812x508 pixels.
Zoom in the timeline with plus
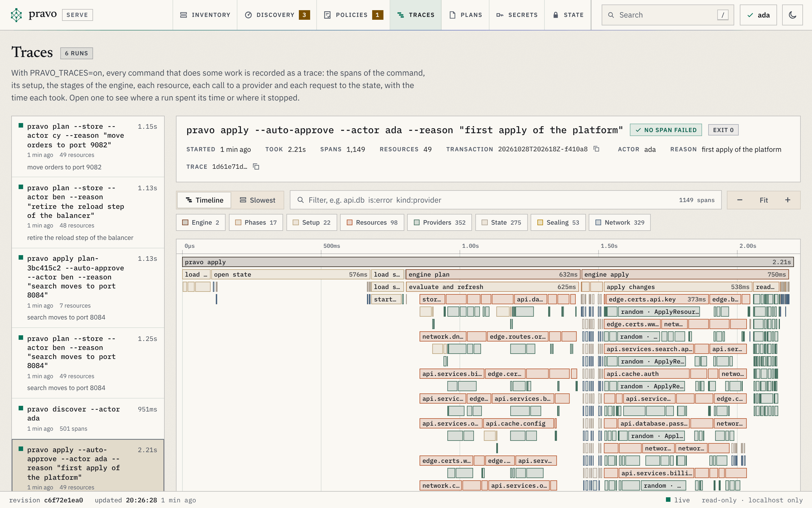point(787,200)
